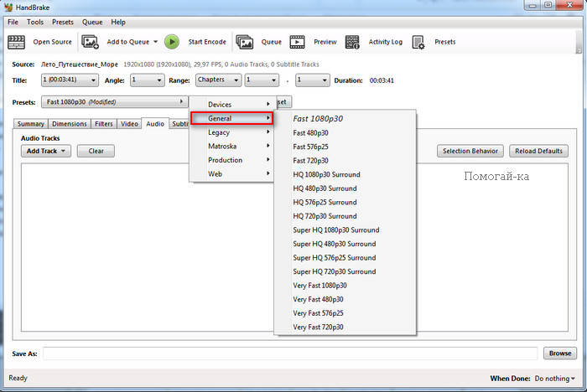
Task: Switch to the Dimensions tab
Action: pyautogui.click(x=70, y=124)
